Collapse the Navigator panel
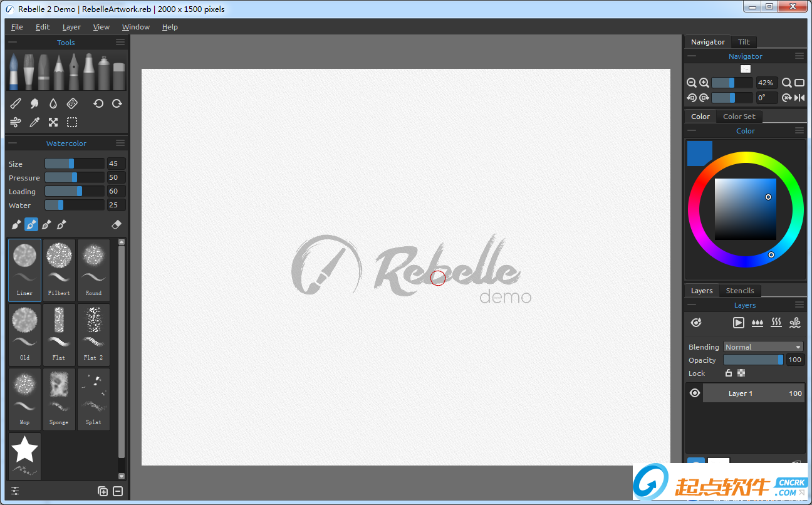This screenshot has height=505, width=812. pyautogui.click(x=692, y=56)
